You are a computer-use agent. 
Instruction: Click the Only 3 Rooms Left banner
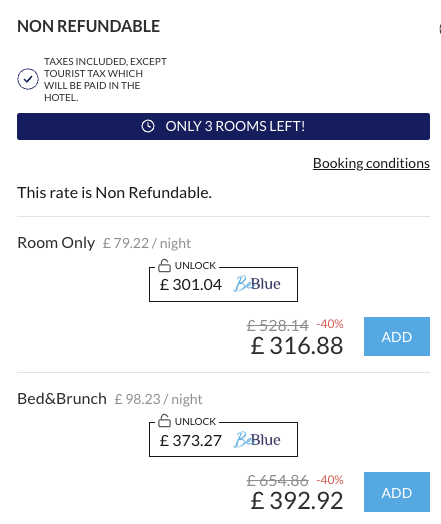click(224, 126)
